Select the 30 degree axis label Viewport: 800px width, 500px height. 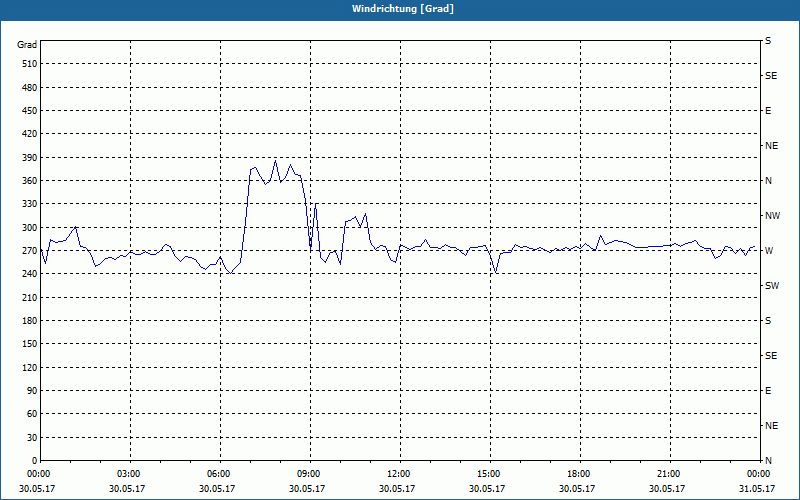coord(32,438)
